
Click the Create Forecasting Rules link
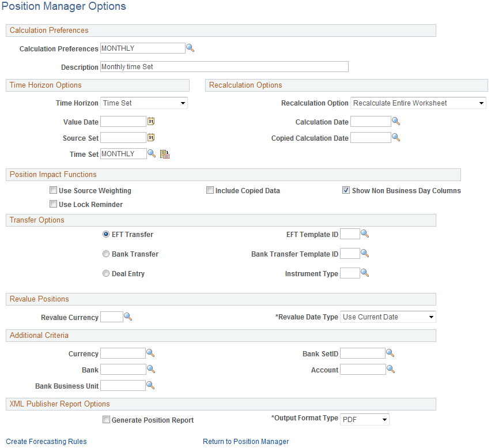(46, 441)
